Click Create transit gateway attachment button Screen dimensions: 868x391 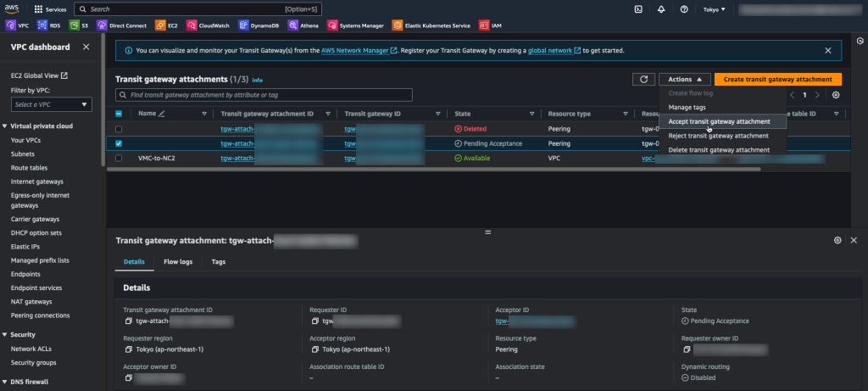[x=777, y=79]
